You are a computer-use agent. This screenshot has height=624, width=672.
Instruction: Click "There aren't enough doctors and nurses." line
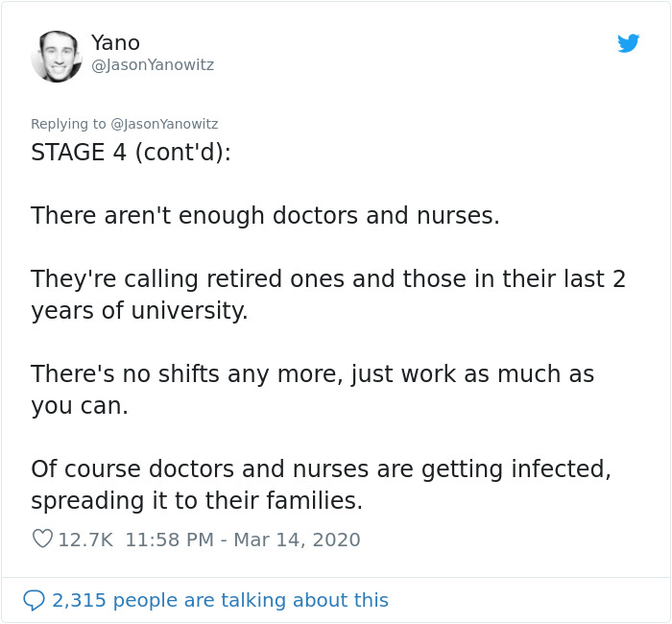265,216
